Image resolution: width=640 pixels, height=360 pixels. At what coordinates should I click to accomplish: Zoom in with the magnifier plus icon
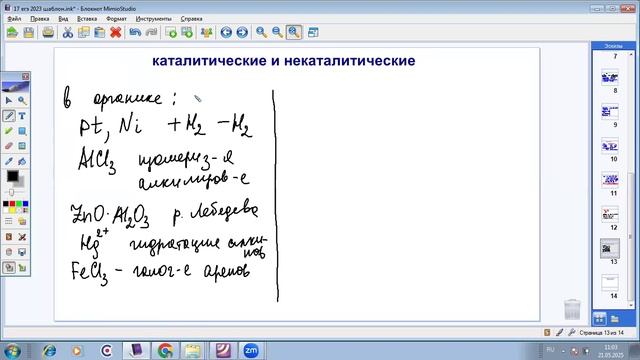pos(262,32)
